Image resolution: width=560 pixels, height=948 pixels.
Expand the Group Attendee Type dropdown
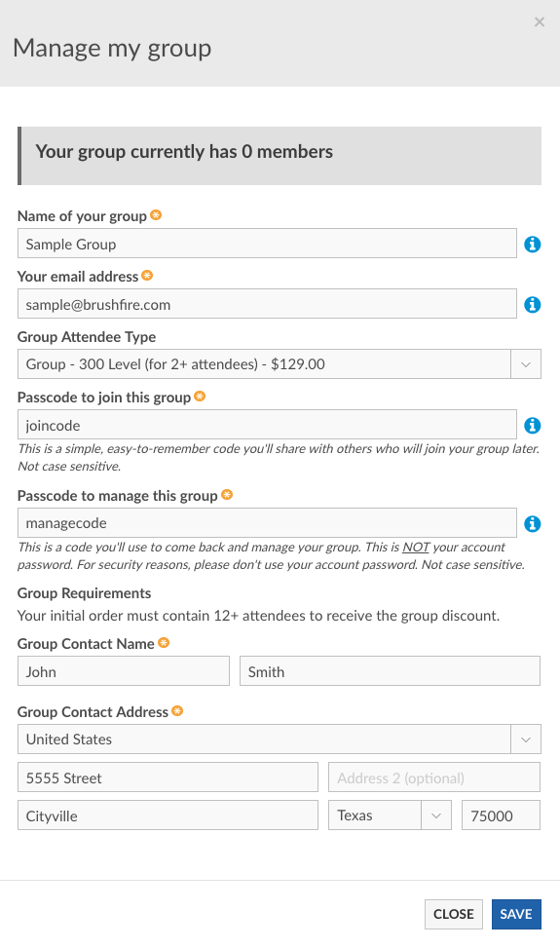pos(280,364)
